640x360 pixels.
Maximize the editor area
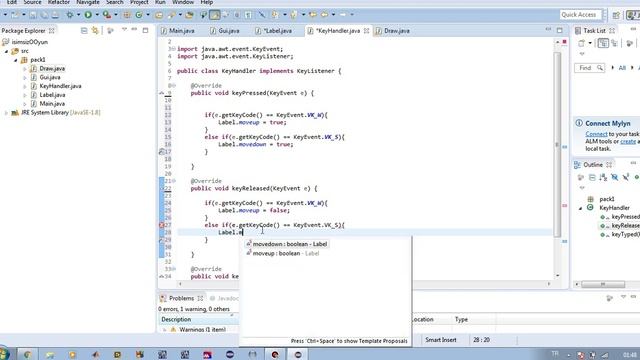pyautogui.click(x=560, y=30)
